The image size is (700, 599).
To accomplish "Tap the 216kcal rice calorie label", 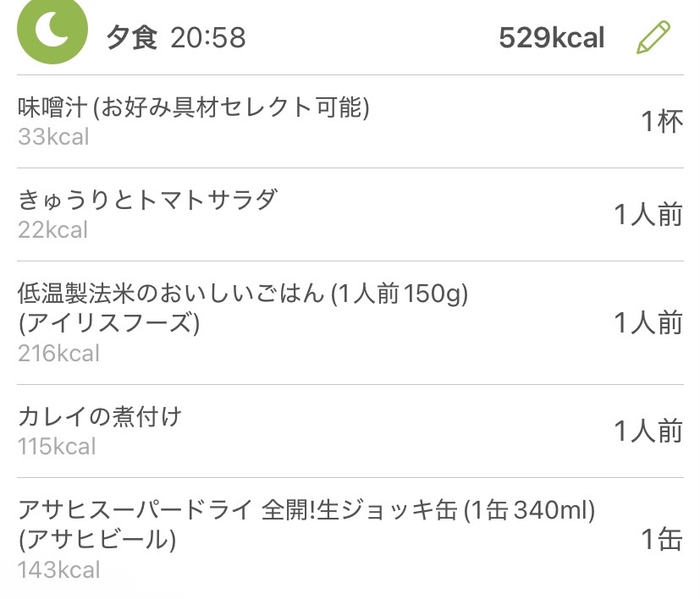I will (x=58, y=354).
